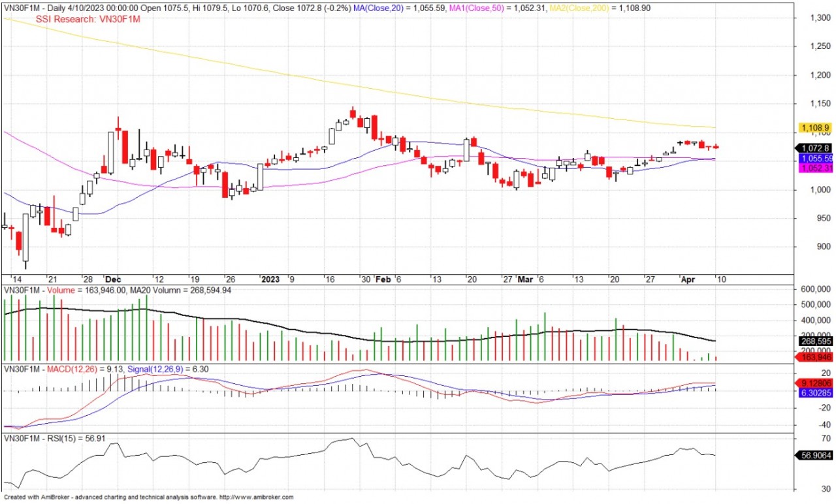
Task: Click the red 9.12806 MACD value label
Action: click(814, 383)
